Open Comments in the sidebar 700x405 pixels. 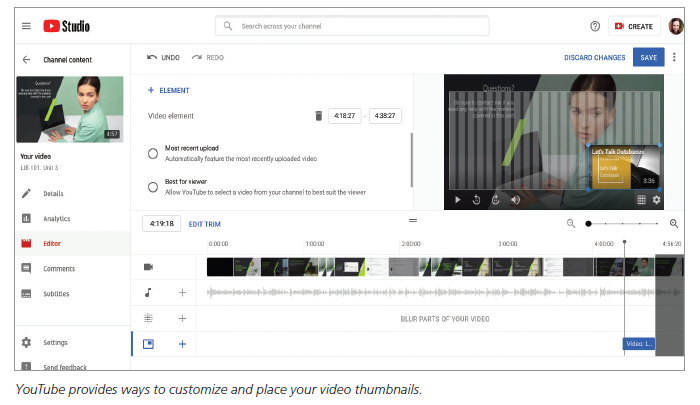(x=59, y=268)
